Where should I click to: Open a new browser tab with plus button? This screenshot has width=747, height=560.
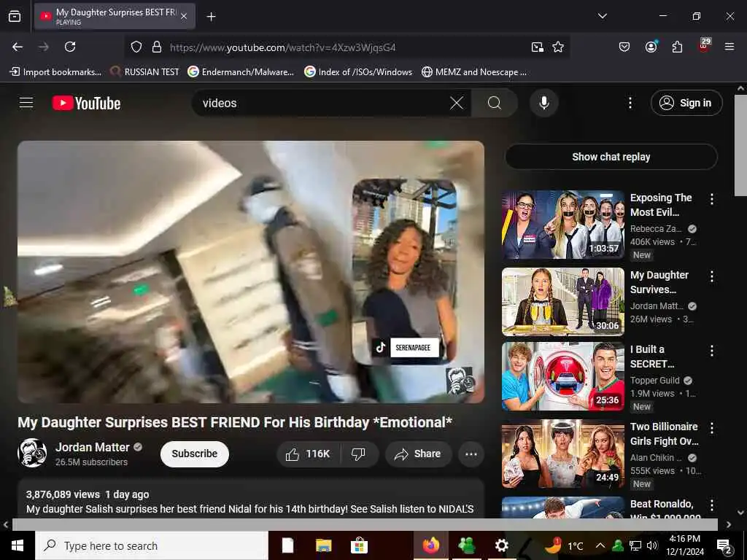(x=211, y=17)
